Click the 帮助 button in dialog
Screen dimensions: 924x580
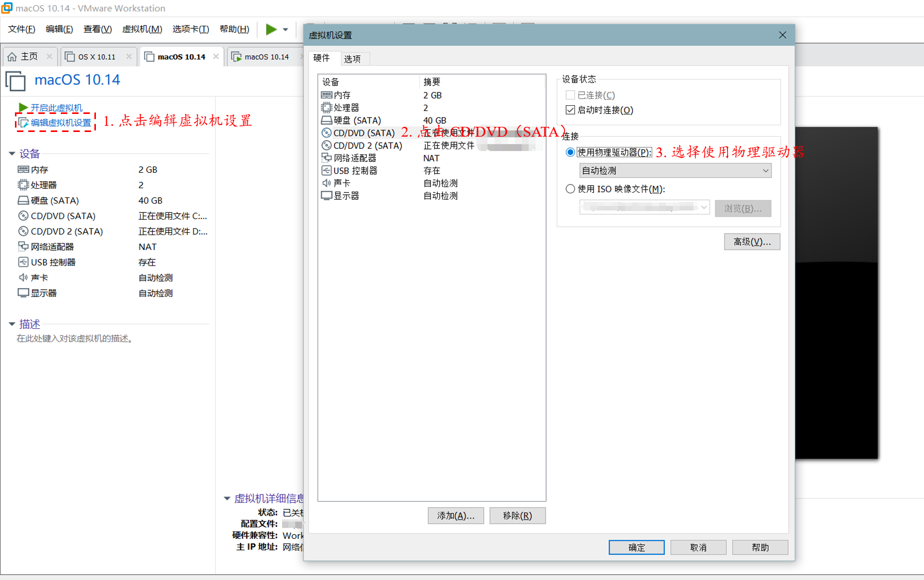pyautogui.click(x=761, y=548)
